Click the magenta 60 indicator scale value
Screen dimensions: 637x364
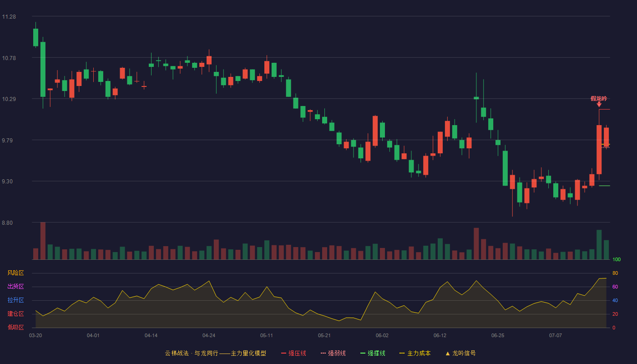tap(615, 287)
